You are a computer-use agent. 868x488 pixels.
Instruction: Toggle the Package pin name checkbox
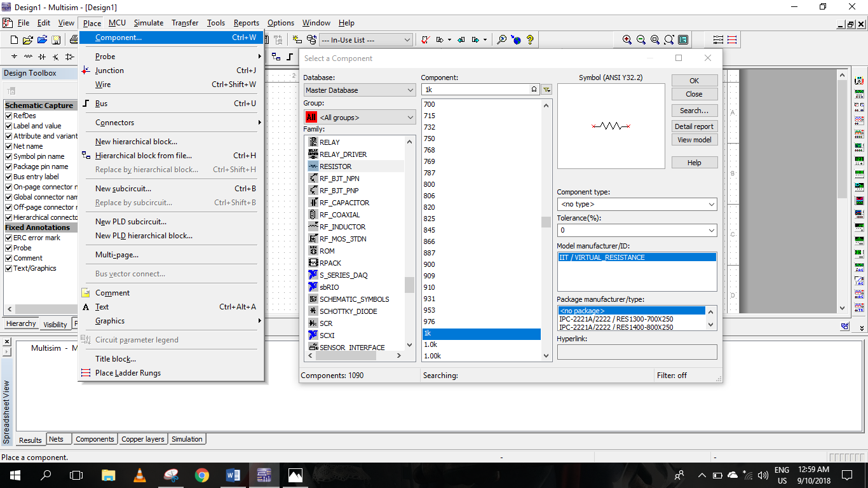pyautogui.click(x=9, y=166)
